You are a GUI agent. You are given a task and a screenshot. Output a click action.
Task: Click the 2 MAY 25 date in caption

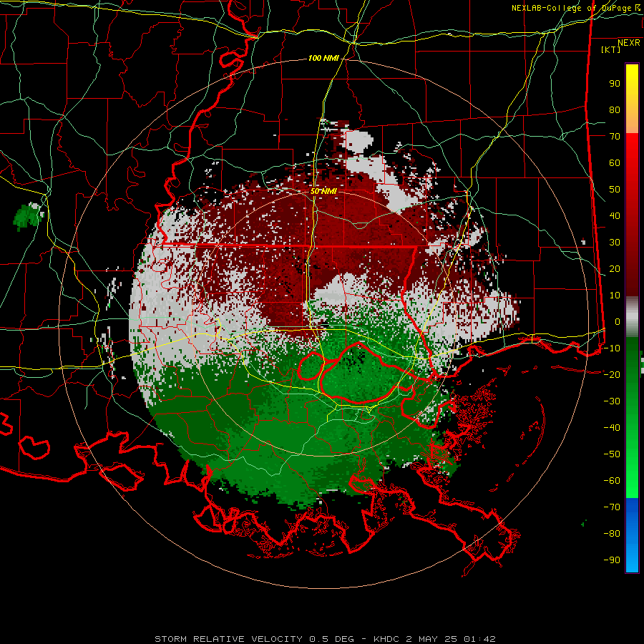point(431,639)
